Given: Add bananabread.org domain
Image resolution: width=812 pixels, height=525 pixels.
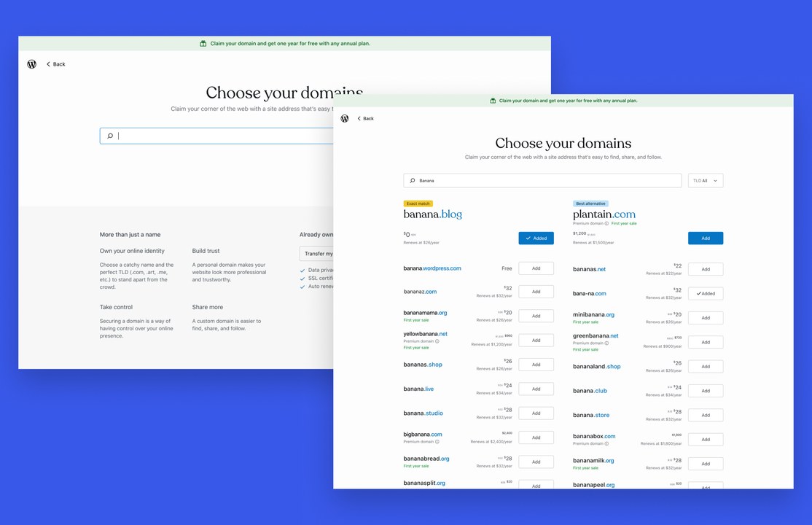Looking at the screenshot, I should 536,462.
